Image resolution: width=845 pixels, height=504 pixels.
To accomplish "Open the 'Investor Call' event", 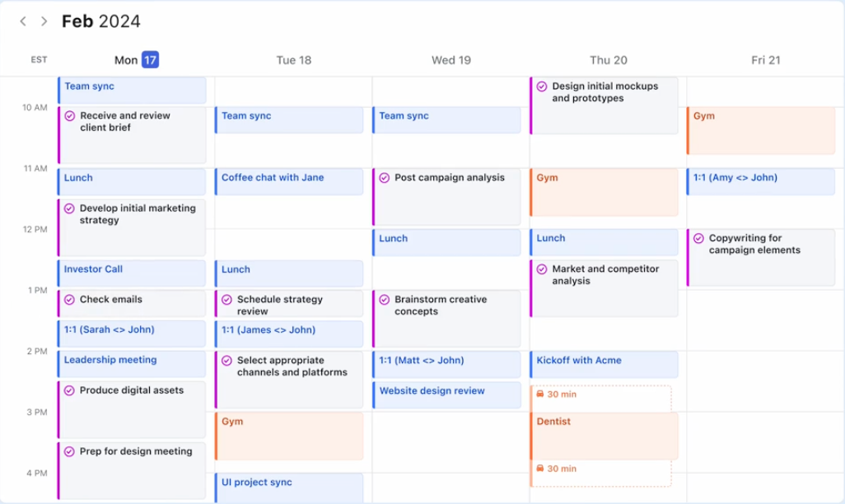I will point(132,270).
